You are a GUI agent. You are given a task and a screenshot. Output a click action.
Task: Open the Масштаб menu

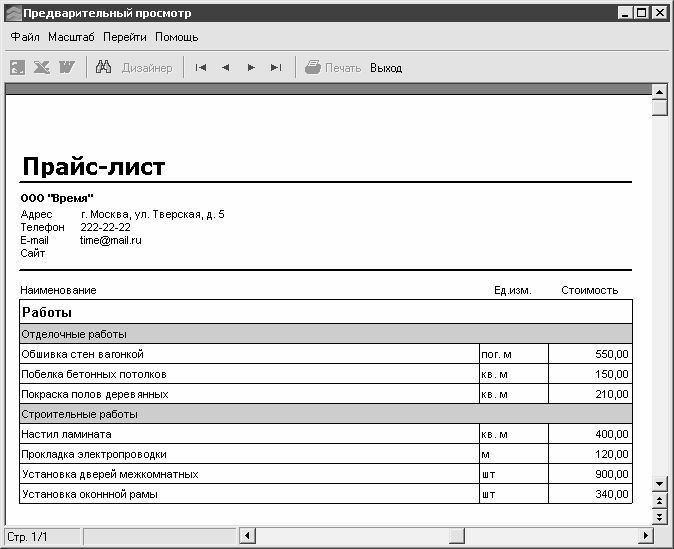tap(71, 37)
